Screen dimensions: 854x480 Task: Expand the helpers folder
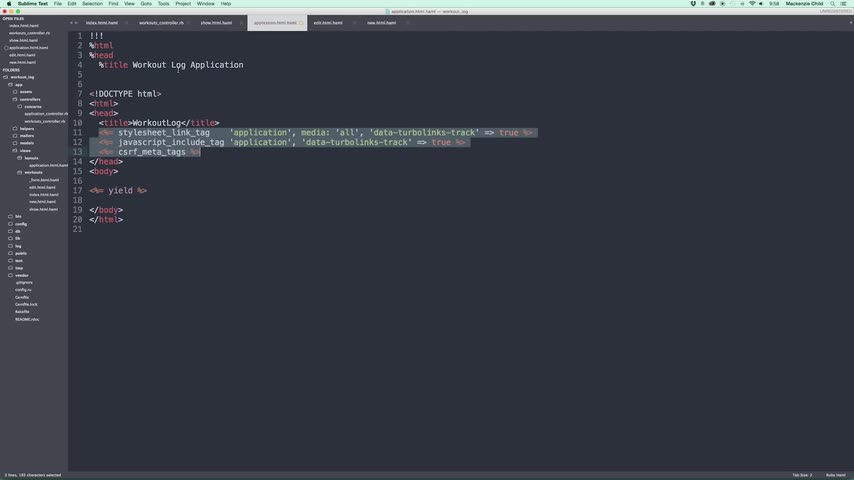coord(27,129)
